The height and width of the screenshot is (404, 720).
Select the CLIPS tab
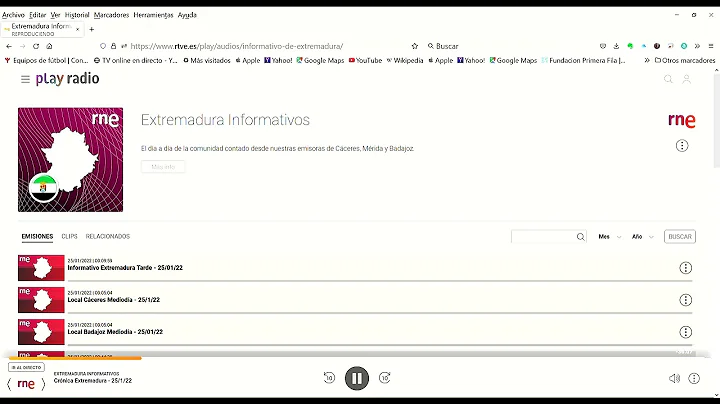point(69,236)
